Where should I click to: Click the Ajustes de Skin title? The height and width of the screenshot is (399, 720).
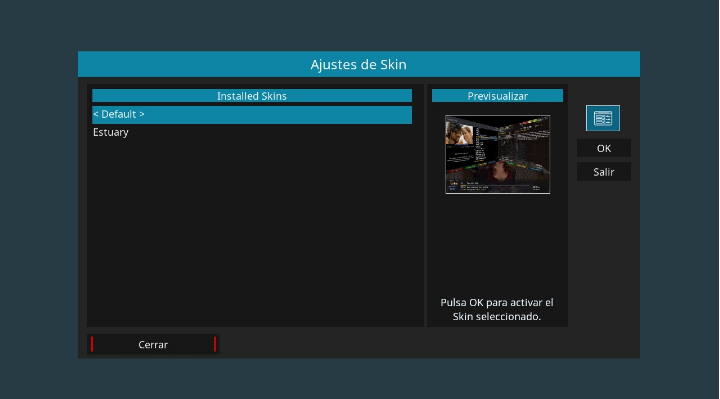click(359, 64)
